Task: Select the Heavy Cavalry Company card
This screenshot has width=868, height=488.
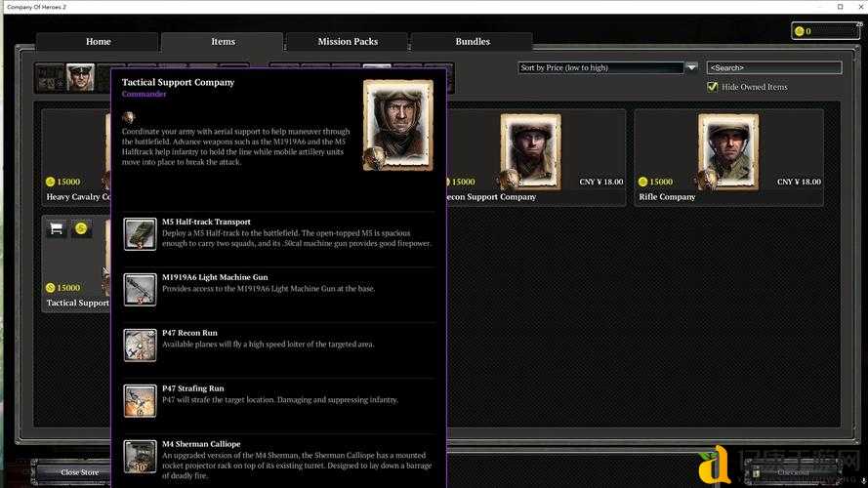Action: tap(76, 157)
